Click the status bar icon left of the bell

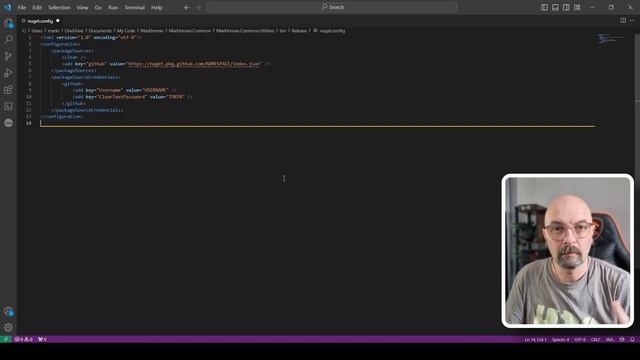tap(622, 339)
